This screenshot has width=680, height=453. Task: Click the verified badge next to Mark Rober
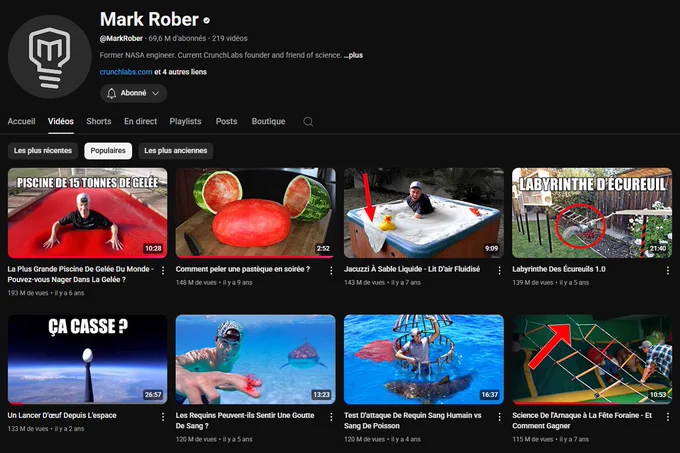pos(207,20)
